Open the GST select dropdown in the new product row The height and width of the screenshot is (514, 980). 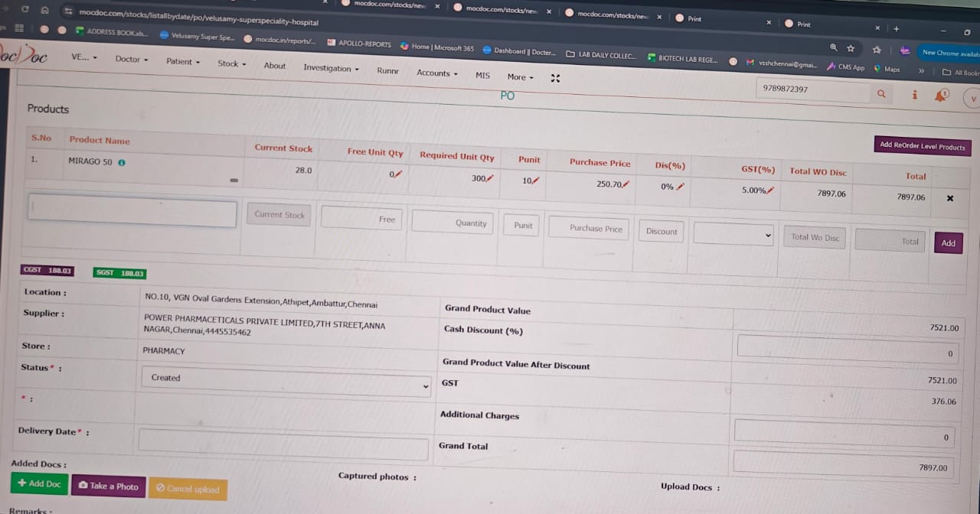coord(733,235)
